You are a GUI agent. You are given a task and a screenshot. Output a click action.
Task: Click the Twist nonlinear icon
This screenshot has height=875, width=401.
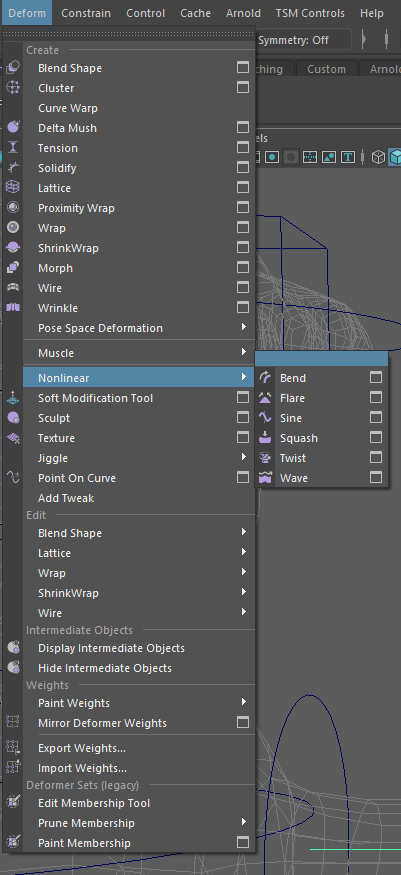(x=265, y=458)
